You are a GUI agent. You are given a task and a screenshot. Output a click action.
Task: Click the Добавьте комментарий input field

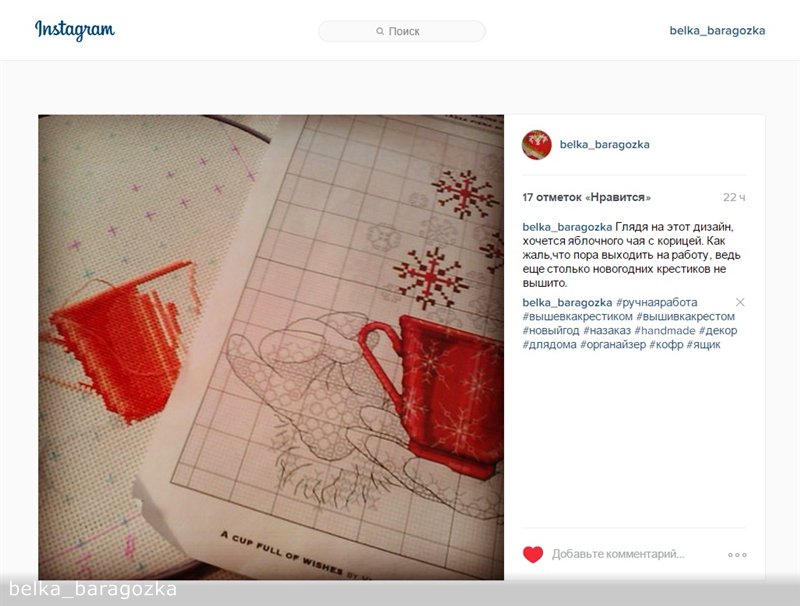pyautogui.click(x=618, y=554)
